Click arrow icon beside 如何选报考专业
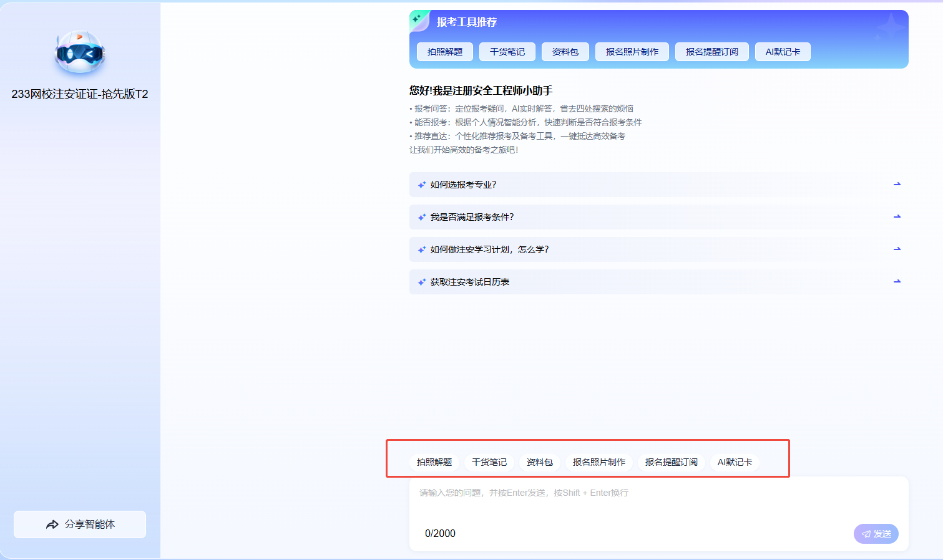The width and height of the screenshot is (943, 560). click(x=897, y=185)
